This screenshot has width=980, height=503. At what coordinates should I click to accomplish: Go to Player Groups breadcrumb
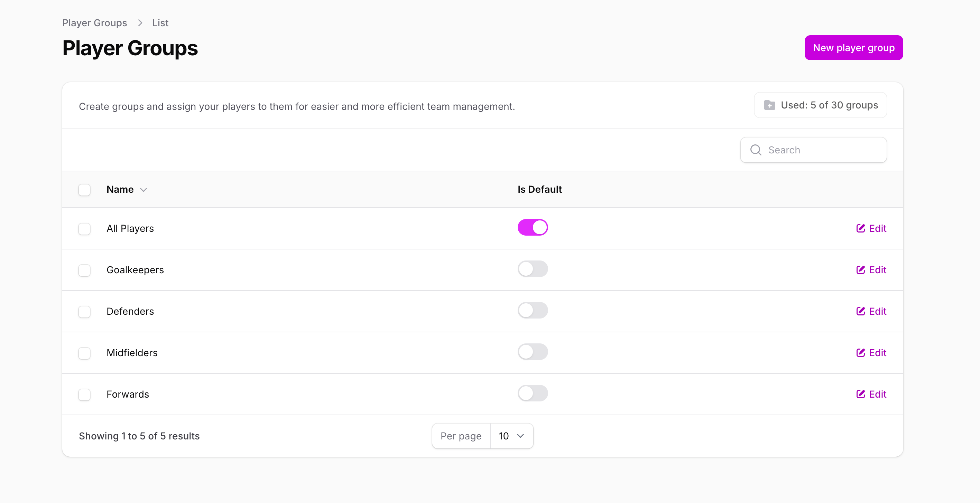coord(95,23)
